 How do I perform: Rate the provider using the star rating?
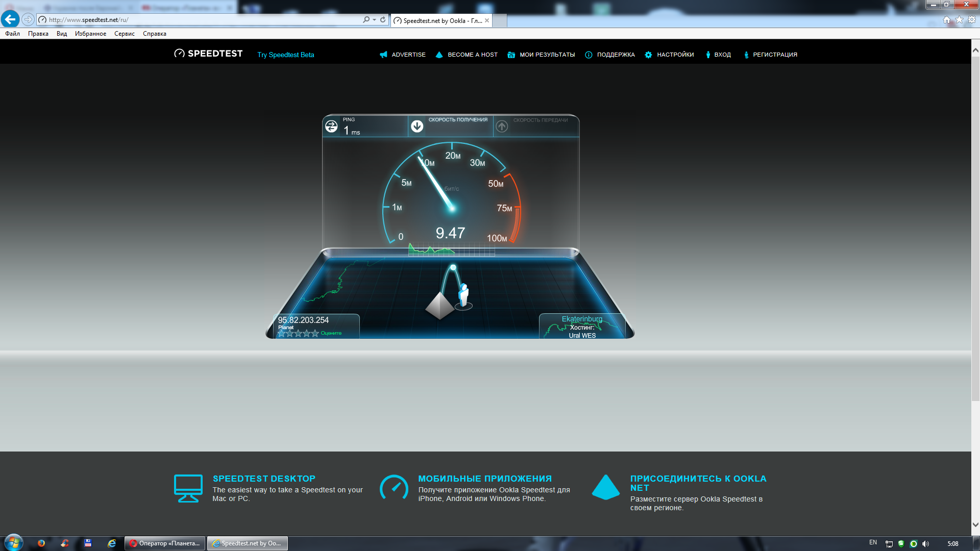pyautogui.click(x=298, y=333)
